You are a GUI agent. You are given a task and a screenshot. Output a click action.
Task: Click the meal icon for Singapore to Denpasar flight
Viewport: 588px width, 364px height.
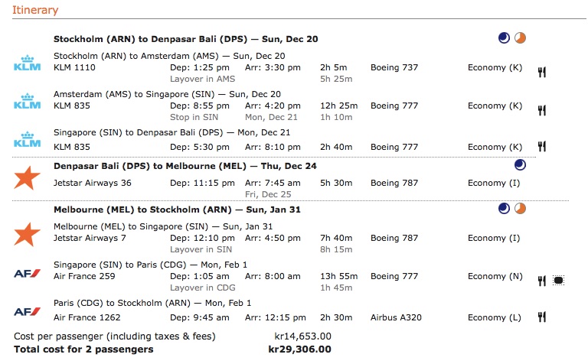[542, 146]
